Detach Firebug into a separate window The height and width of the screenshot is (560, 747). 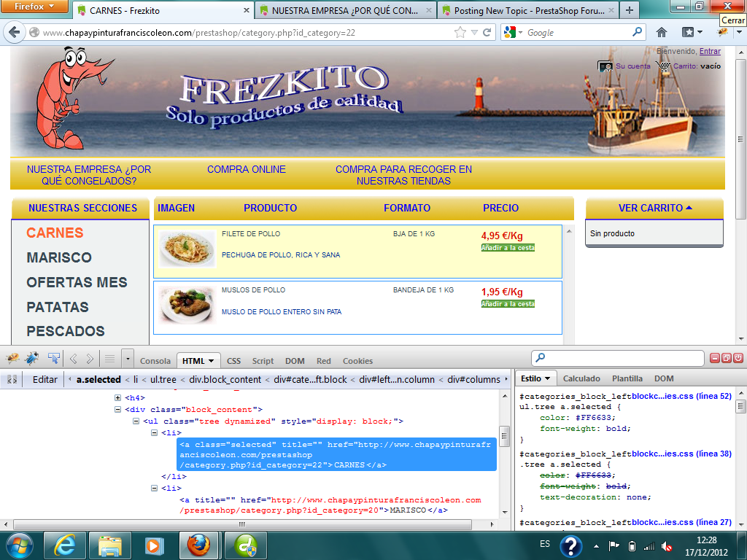726,358
